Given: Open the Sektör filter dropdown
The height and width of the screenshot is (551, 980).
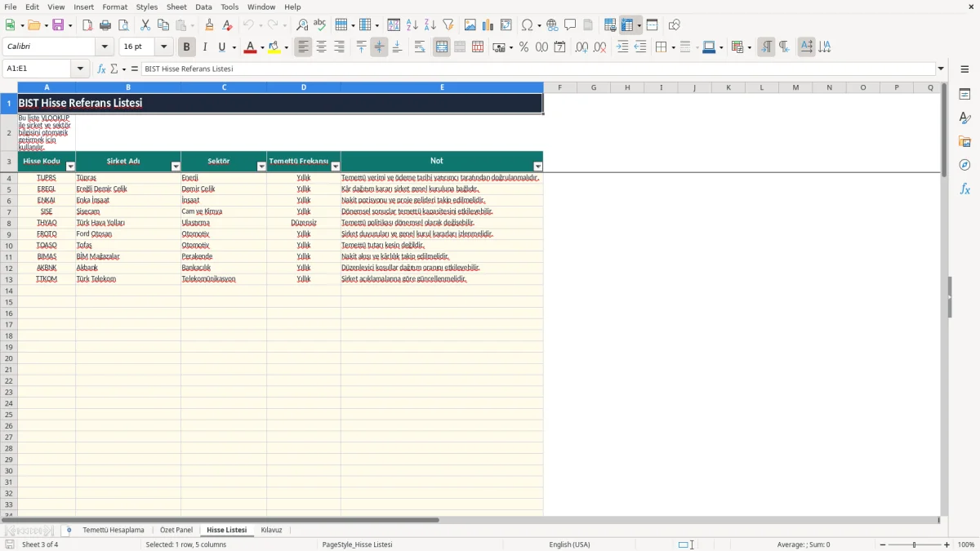Looking at the screenshot, I should [261, 167].
